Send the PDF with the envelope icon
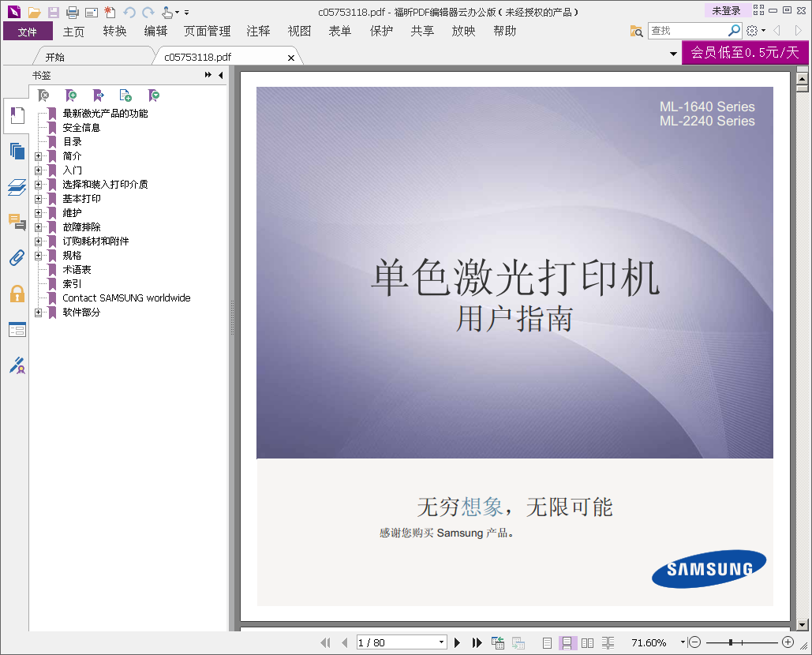This screenshot has height=655, width=812. (92, 12)
